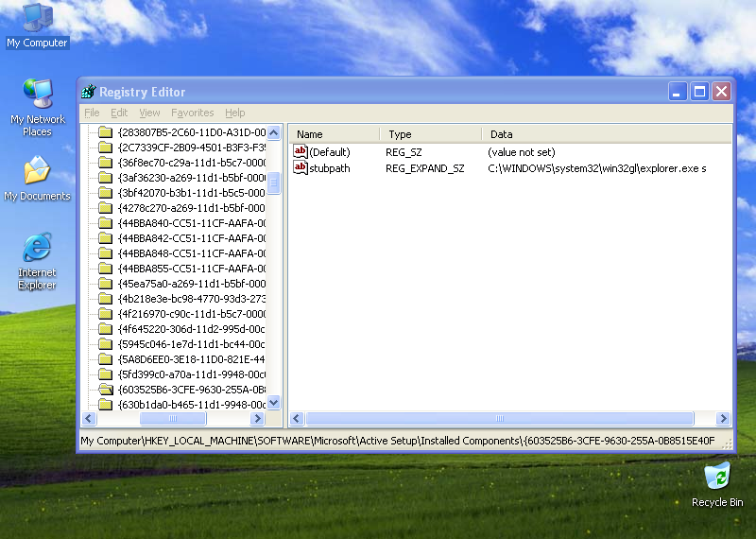Viewport: 756px width, 539px height.
Task: Click folder icon of {44BBA848-CC51-11CF key
Action: click(x=105, y=253)
